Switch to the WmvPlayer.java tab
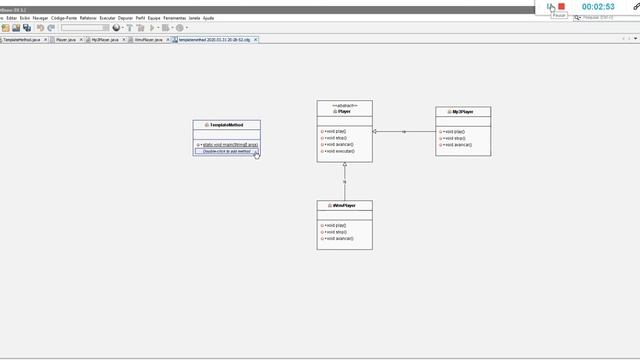640x360 pixels. [148, 40]
